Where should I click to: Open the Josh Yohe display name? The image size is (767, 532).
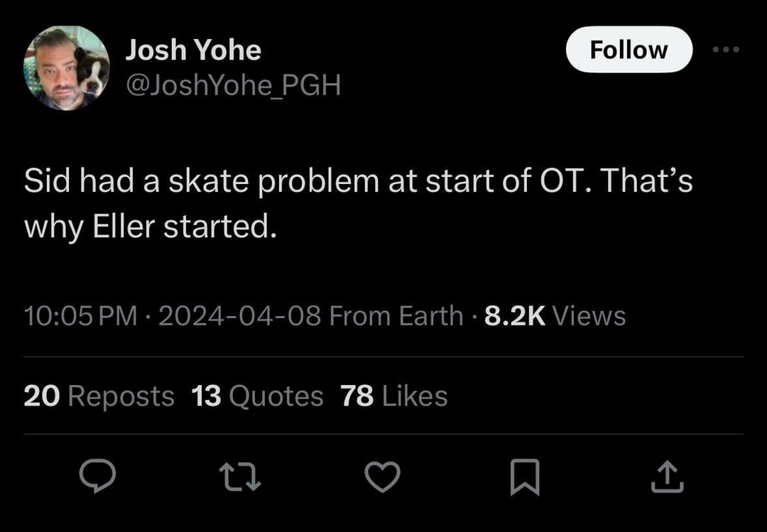tap(193, 50)
